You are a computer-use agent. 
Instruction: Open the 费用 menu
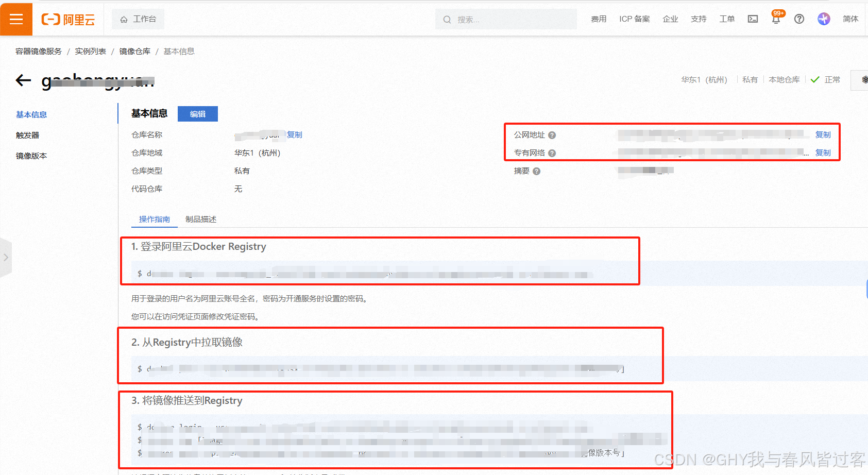(599, 19)
